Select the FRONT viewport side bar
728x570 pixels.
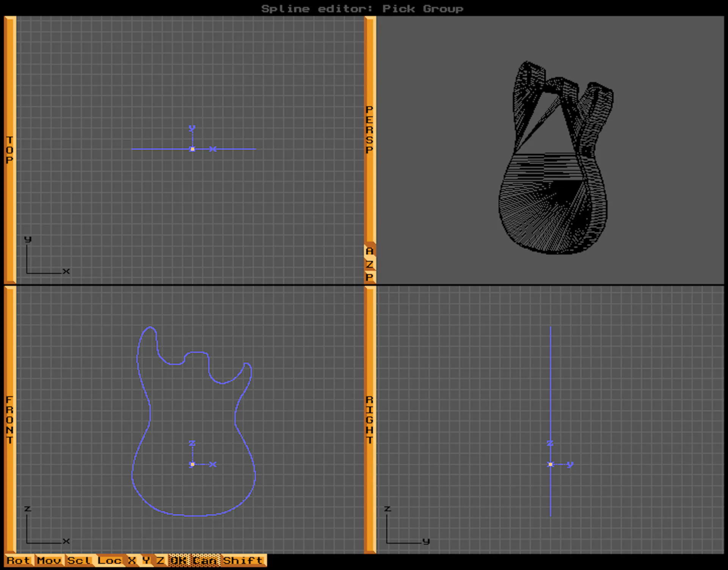(10, 420)
